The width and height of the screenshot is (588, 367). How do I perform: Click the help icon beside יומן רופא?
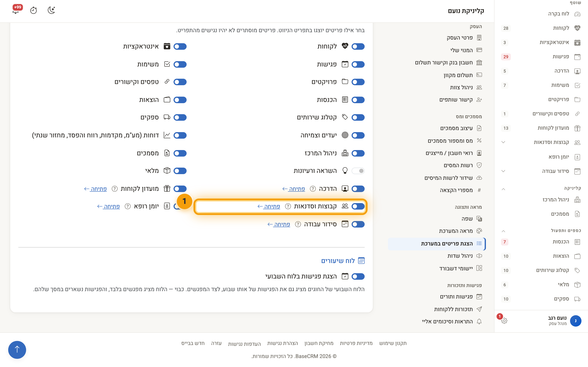pyautogui.click(x=128, y=206)
